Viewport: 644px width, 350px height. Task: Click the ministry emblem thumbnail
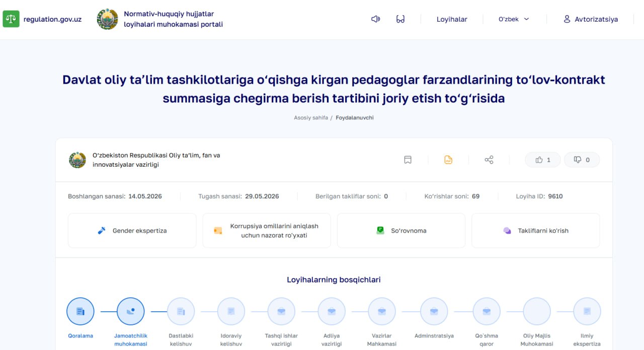click(x=77, y=160)
